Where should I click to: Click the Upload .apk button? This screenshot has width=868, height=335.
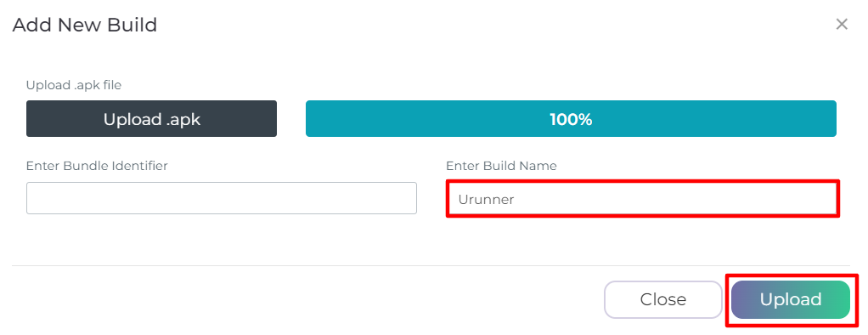point(152,119)
